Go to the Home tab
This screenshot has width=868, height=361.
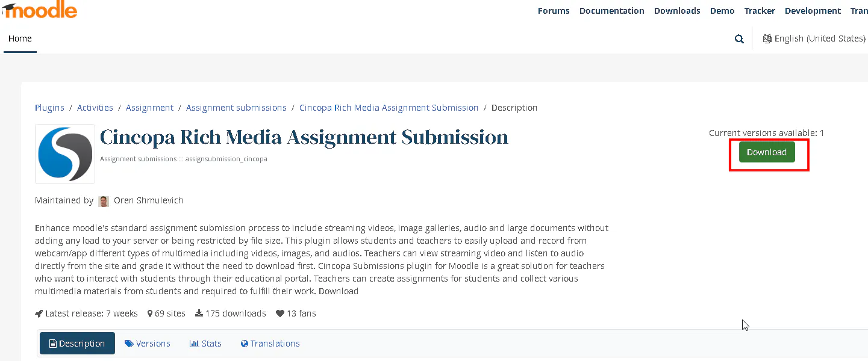point(20,39)
